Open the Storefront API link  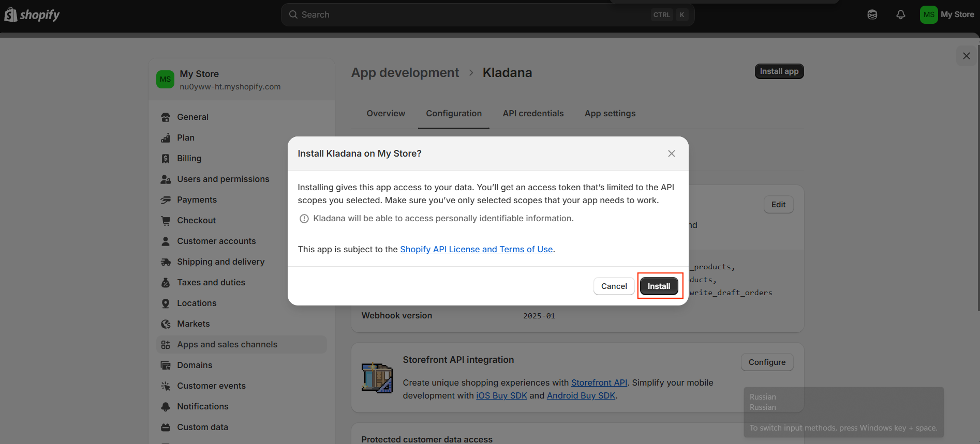599,382
